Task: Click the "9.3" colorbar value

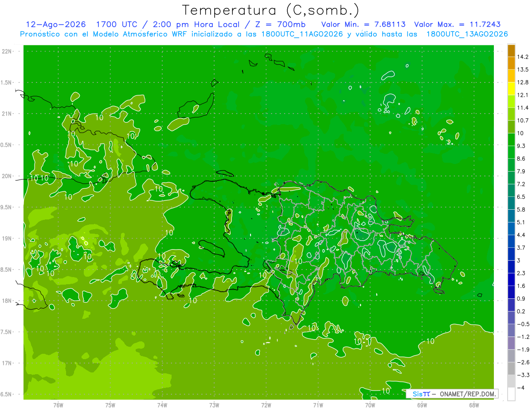Action: pyautogui.click(x=521, y=146)
